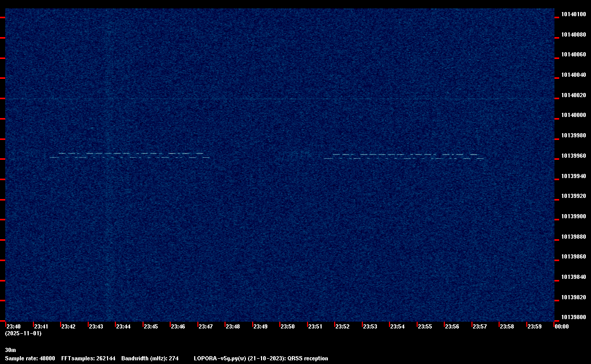
Task: Click the QRSS signal trace near 23:44
Action: (129, 156)
